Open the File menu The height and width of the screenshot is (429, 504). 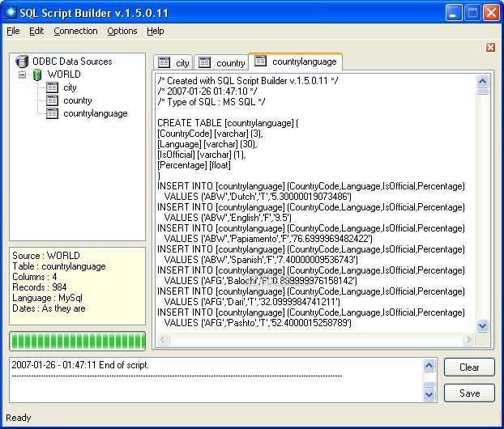(x=13, y=31)
